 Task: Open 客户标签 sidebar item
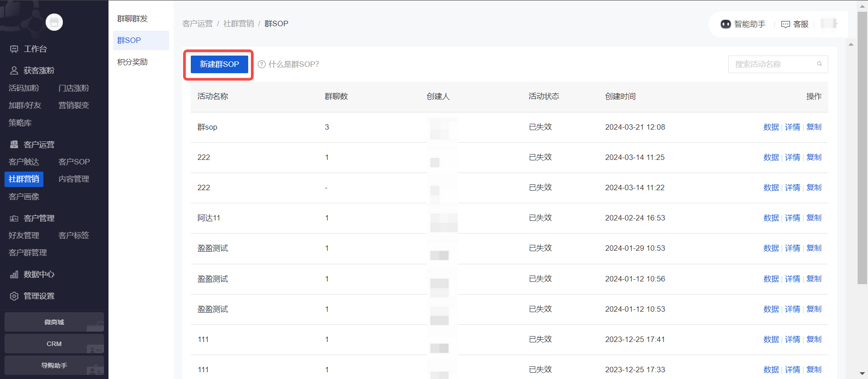click(74, 235)
